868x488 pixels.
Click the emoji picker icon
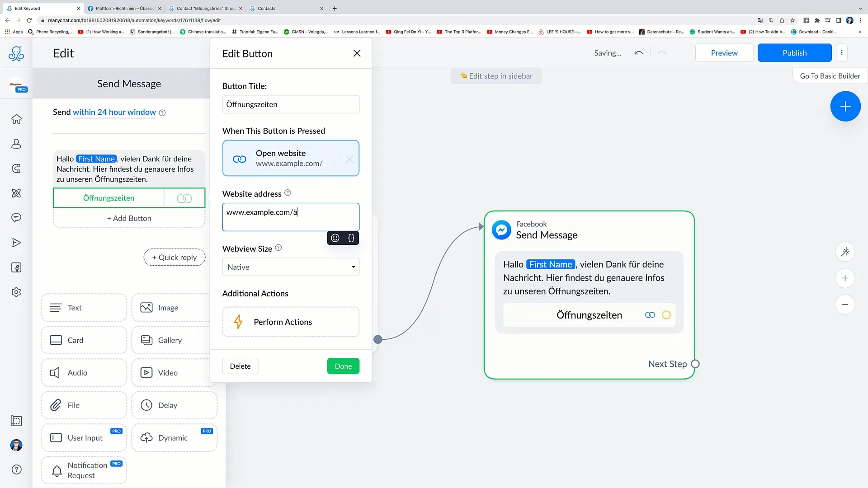tap(335, 238)
